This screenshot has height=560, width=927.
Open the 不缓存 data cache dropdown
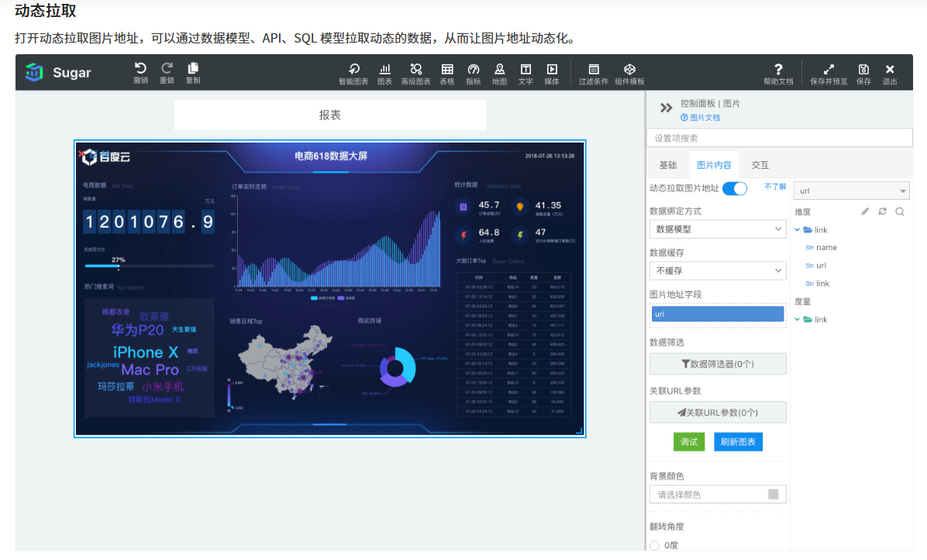pos(718,271)
